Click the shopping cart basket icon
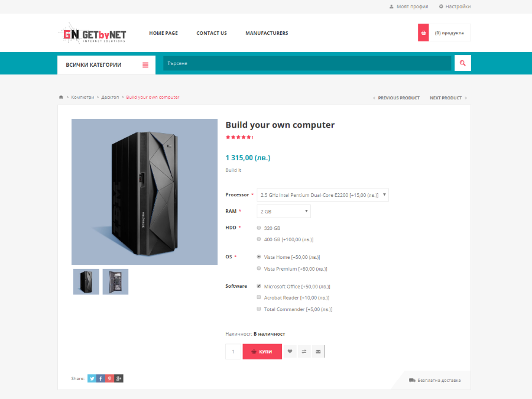532x399 pixels. 423,33
